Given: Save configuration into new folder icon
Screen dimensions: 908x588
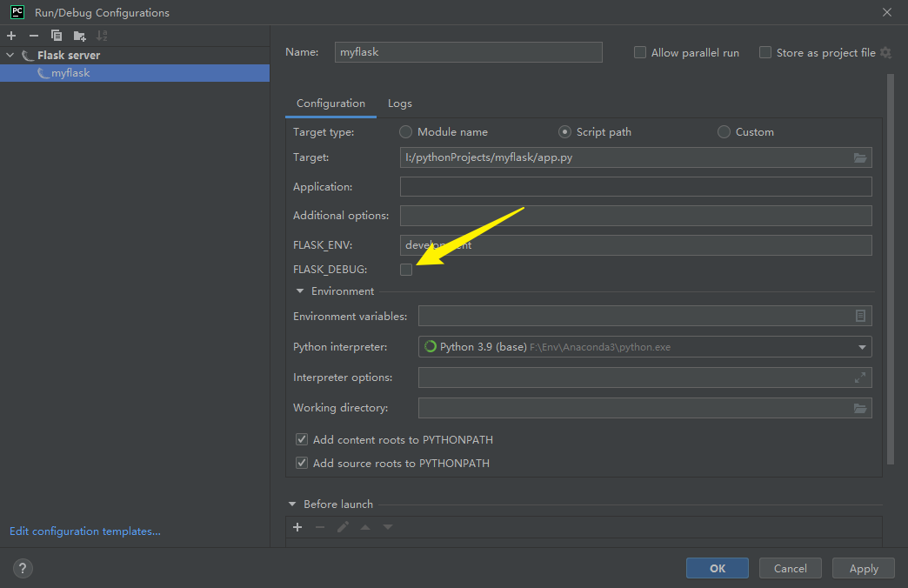Looking at the screenshot, I should 79,36.
